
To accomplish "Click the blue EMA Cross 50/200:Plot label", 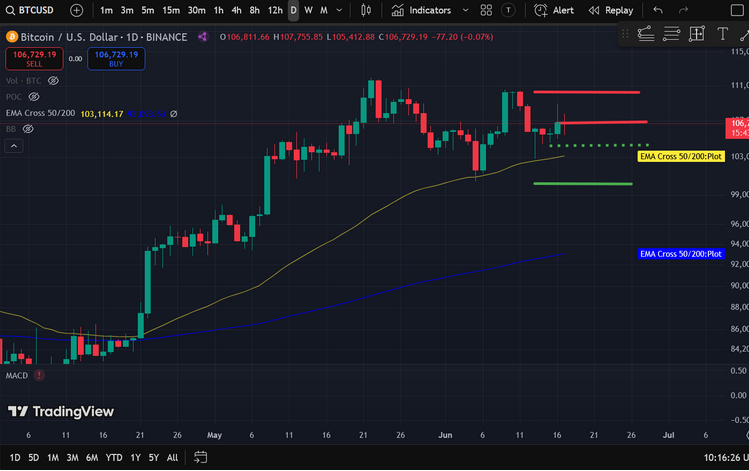I will [x=681, y=254].
